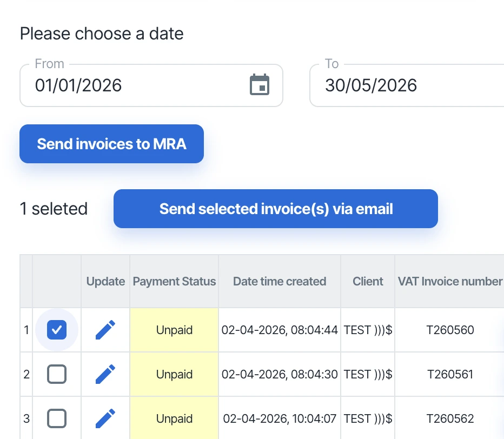This screenshot has width=504, height=439.
Task: Select Unpaid status of invoice T260561
Action: 174,374
